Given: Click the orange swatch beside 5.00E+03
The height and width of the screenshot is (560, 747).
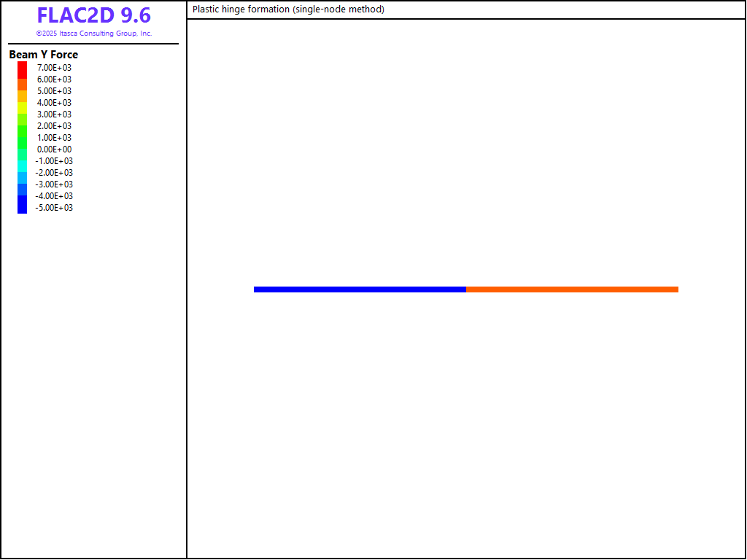Looking at the screenshot, I should [x=23, y=91].
